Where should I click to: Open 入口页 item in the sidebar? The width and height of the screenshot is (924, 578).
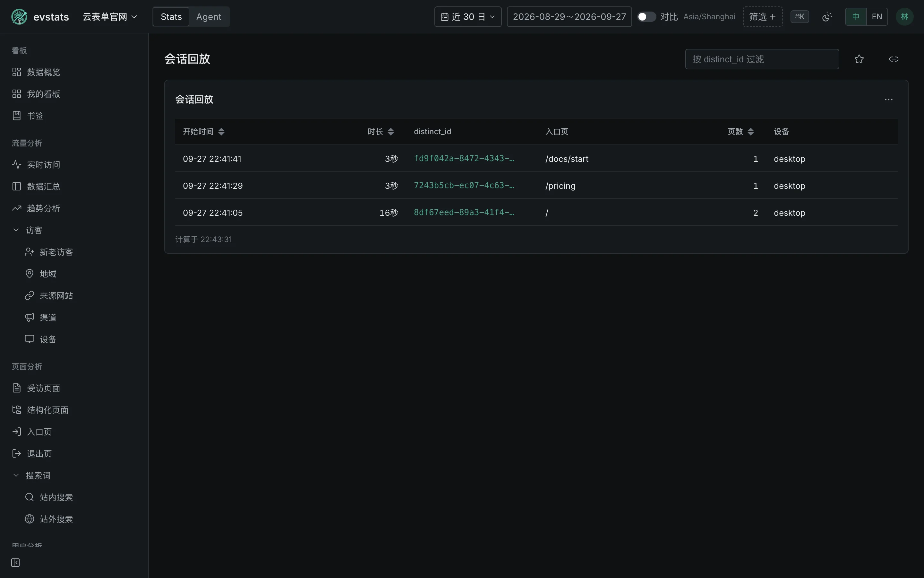[x=74, y=432]
